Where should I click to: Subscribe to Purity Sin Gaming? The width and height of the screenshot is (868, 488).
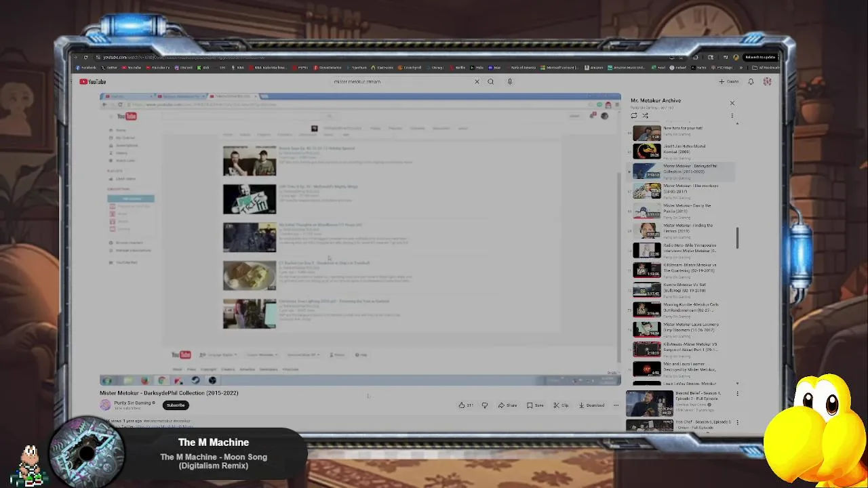176,405
